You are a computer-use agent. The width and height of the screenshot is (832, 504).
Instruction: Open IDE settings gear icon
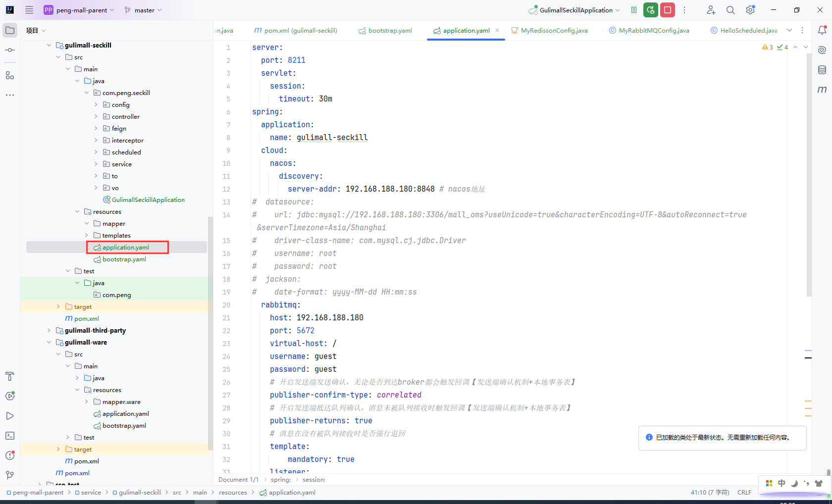click(750, 10)
